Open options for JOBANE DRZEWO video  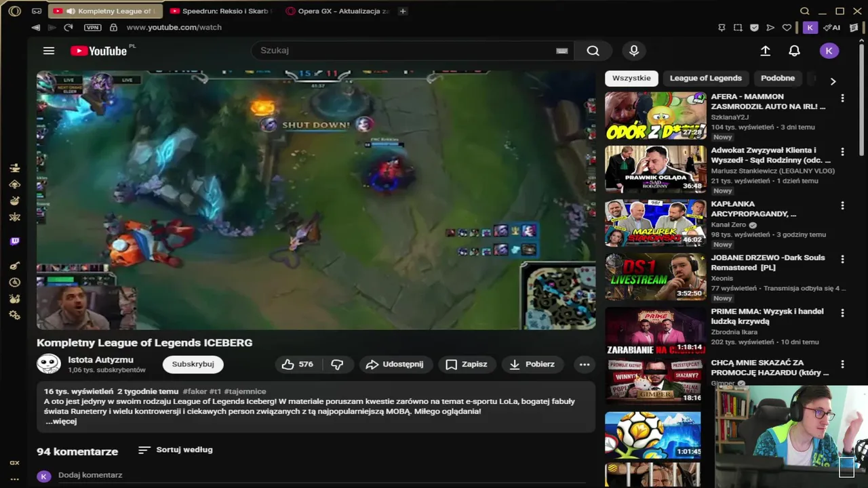[842, 259]
